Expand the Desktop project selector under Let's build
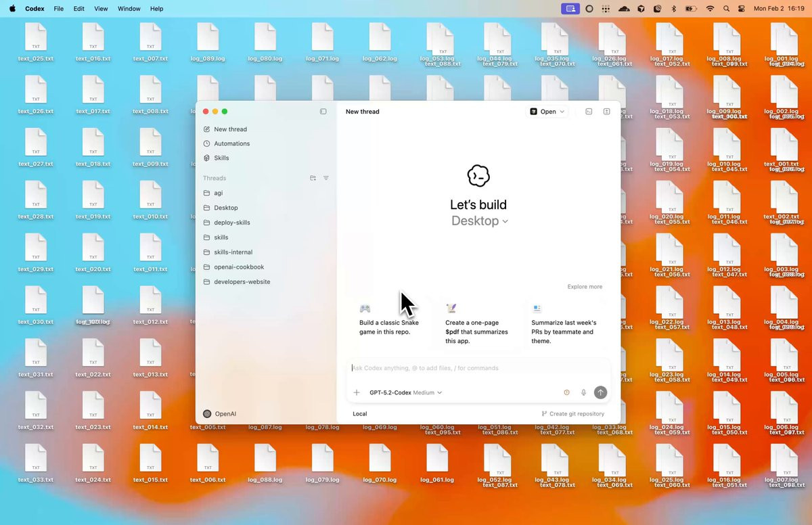 point(479,221)
